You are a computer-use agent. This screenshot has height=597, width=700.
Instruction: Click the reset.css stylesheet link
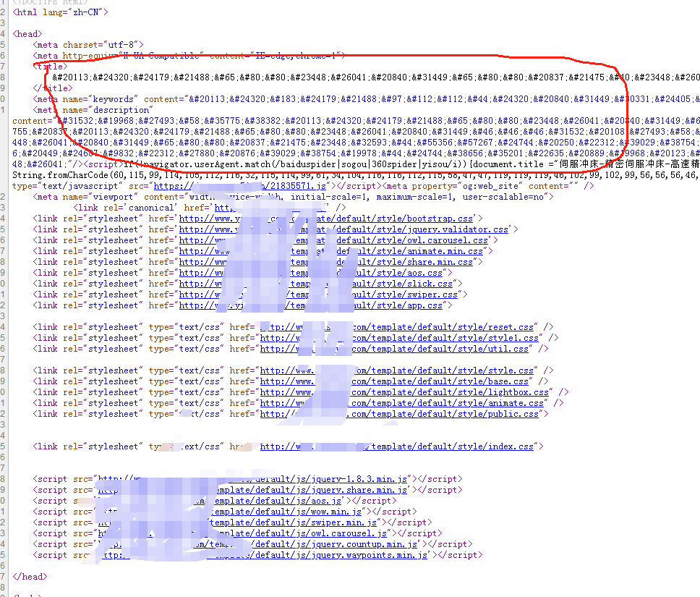pyautogui.click(x=397, y=327)
